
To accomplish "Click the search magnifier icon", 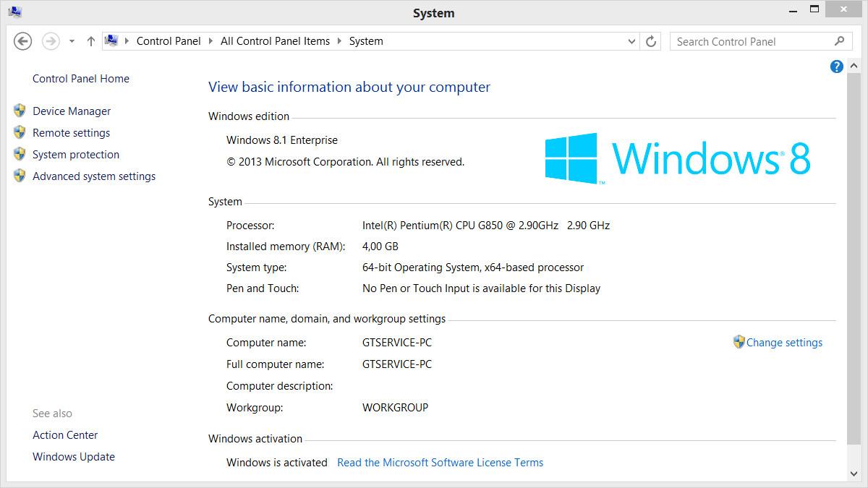I will [839, 41].
